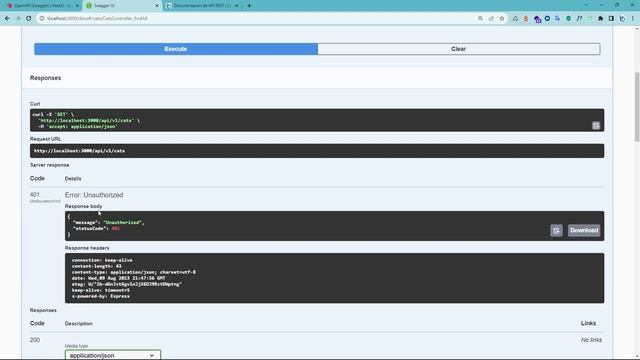Open the recycle-style extension icon
The height and width of the screenshot is (360, 640).
(x=515, y=18)
